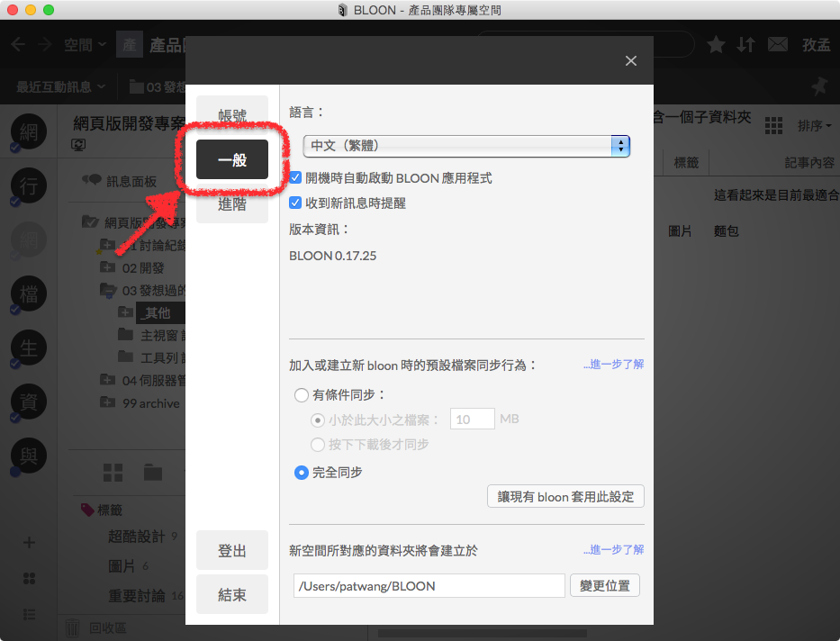840x641 pixels.
Task: Close the settings dialog with X
Action: [x=630, y=61]
